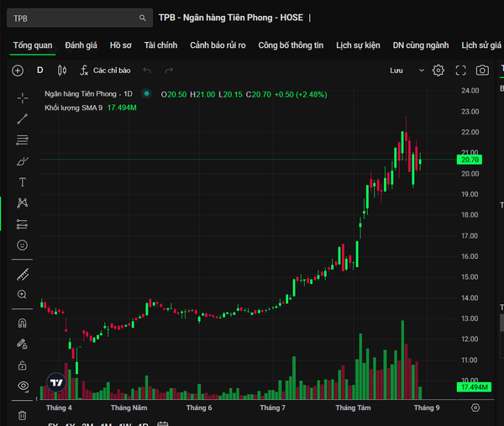Click the 24.00 price axis label

(470, 91)
